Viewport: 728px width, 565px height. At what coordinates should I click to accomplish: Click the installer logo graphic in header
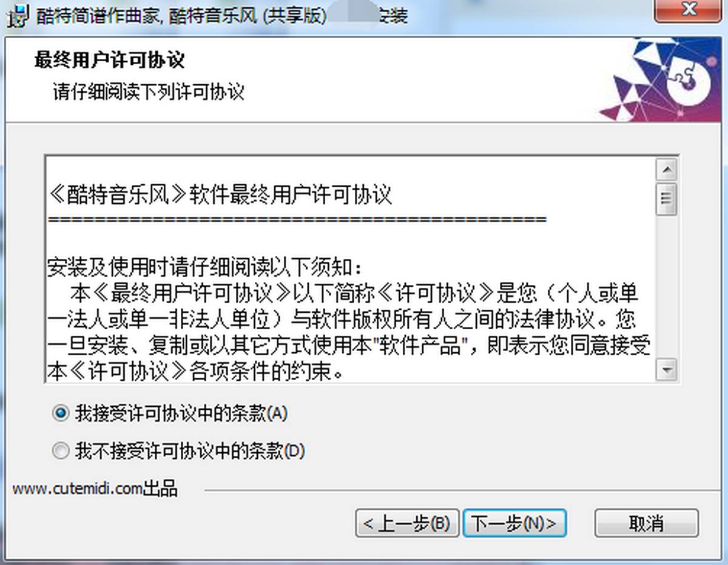click(x=661, y=79)
